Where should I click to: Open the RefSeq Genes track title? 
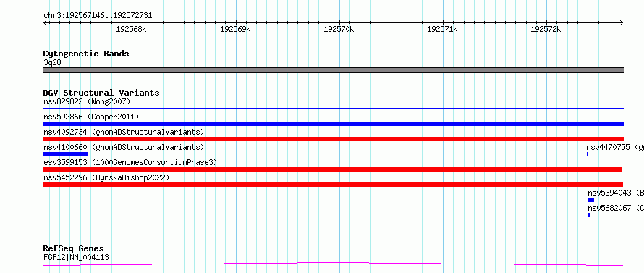(x=74, y=249)
